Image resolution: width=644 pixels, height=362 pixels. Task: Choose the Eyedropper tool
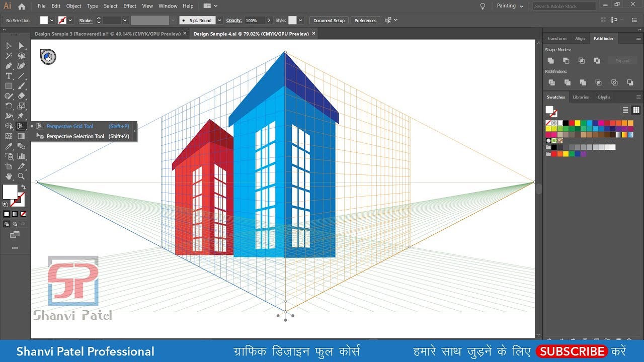[x=9, y=146]
